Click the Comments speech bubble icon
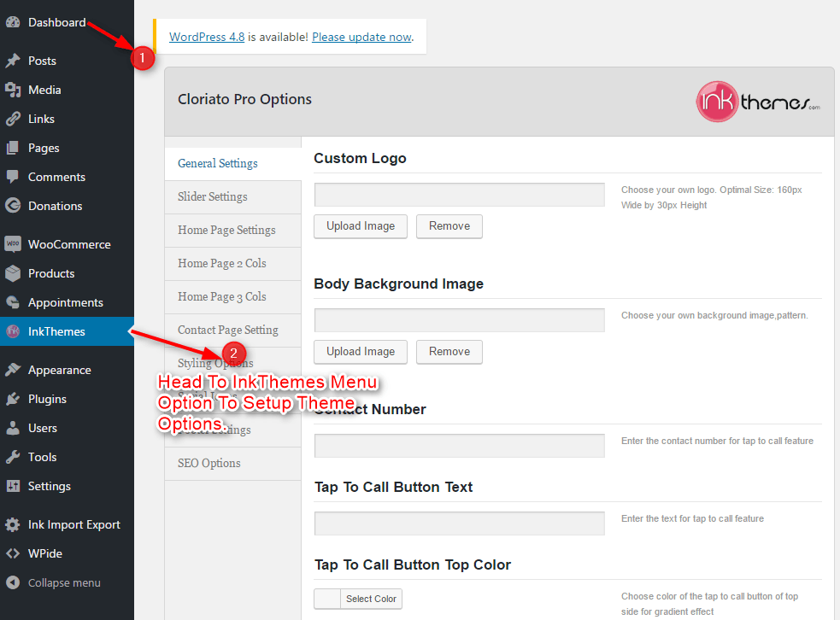The width and height of the screenshot is (840, 620). (x=13, y=177)
